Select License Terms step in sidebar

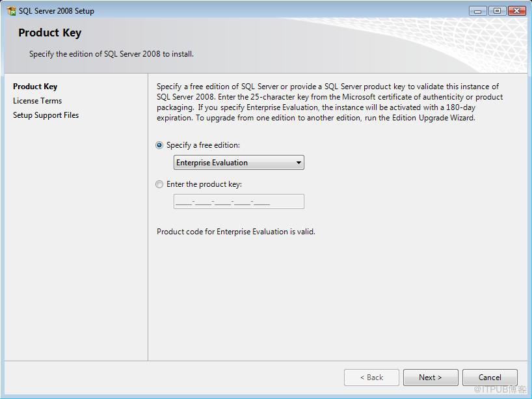click(37, 101)
